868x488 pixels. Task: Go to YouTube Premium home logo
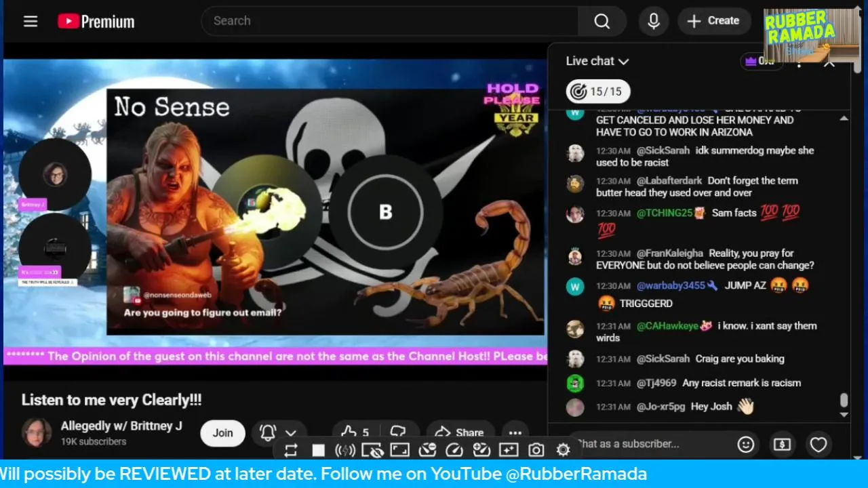click(x=96, y=22)
